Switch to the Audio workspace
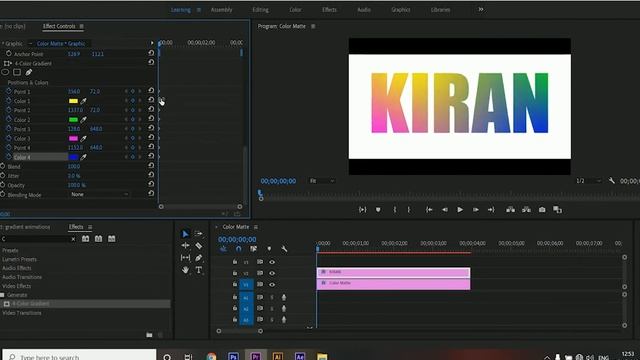640x360 pixels. click(364, 10)
